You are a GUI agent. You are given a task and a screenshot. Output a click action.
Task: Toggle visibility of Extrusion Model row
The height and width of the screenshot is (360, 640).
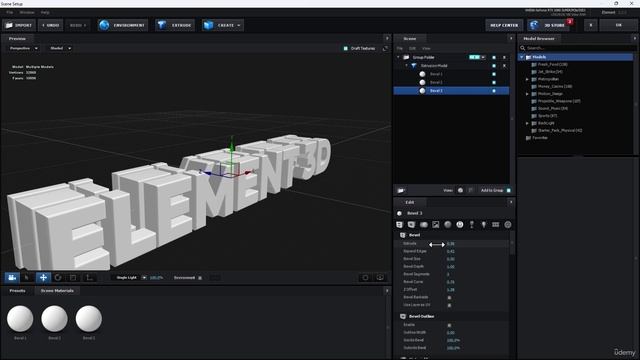point(494,66)
